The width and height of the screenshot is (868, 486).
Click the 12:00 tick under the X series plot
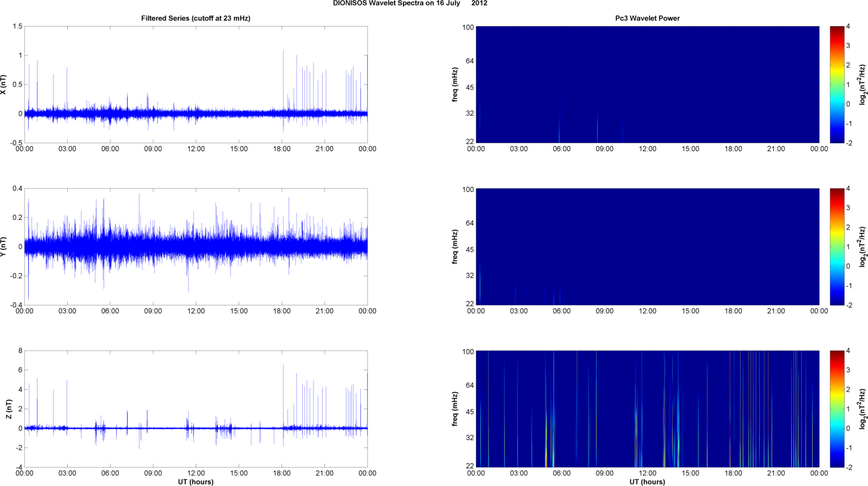pyautogui.click(x=196, y=149)
